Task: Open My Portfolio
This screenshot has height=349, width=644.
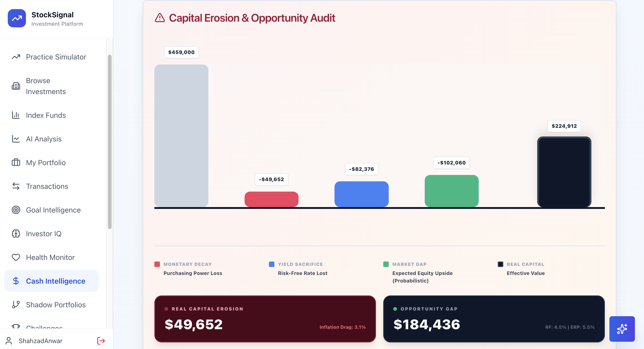Action: click(51, 163)
